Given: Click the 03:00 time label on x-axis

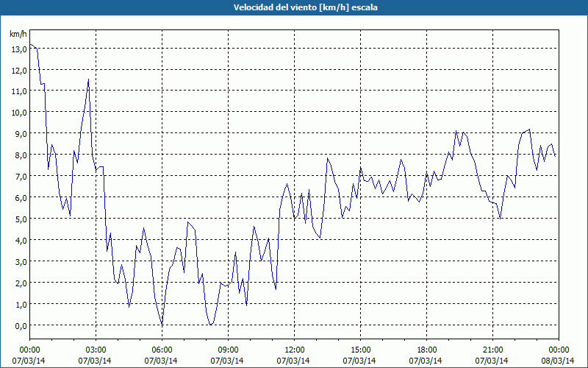Looking at the screenshot, I should (96, 350).
